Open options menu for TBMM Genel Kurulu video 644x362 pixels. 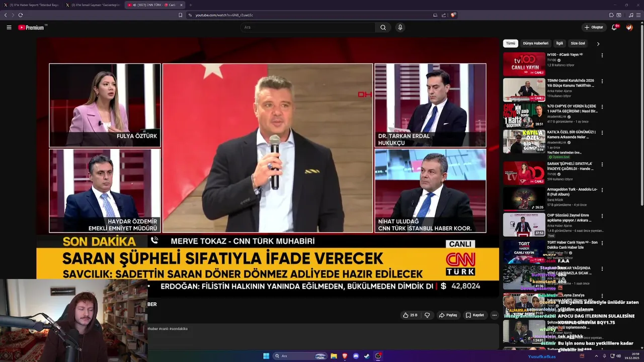(x=602, y=81)
